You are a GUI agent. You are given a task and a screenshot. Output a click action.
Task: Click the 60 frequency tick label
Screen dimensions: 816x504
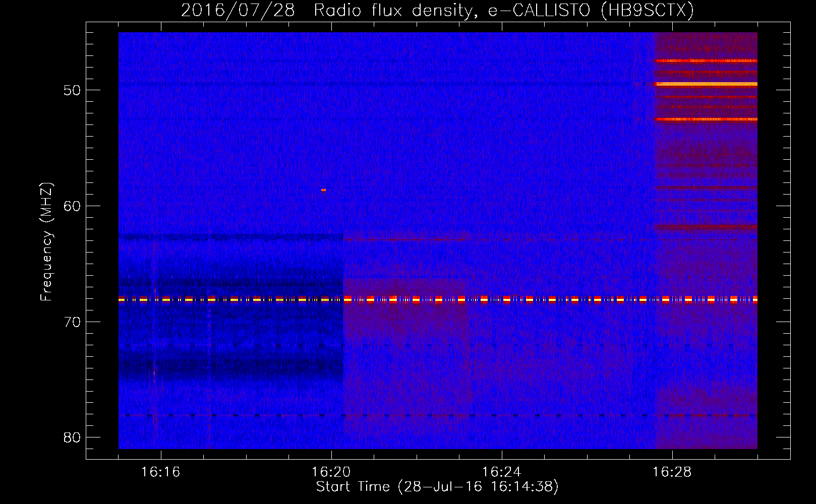[72, 206]
